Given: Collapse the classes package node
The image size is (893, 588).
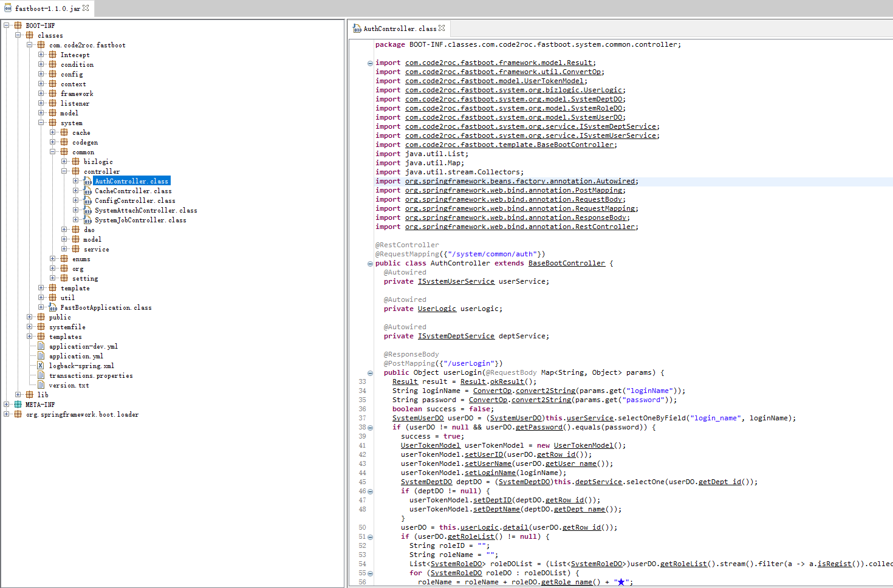Looking at the screenshot, I should pyautogui.click(x=18, y=35).
